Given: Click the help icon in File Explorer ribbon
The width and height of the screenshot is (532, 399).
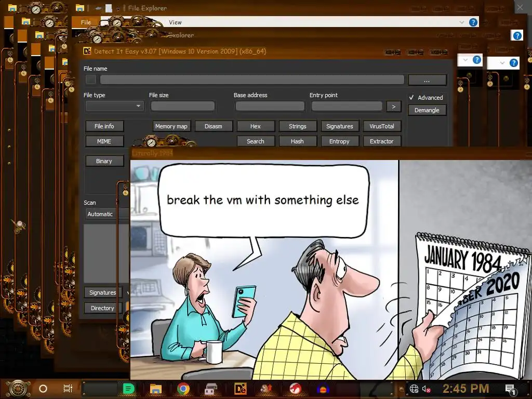Looking at the screenshot, I should click(473, 22).
